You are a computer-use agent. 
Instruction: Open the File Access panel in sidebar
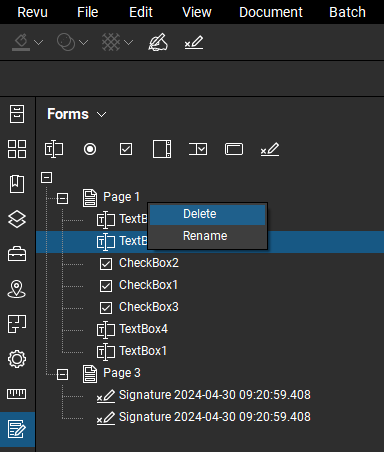click(17, 114)
